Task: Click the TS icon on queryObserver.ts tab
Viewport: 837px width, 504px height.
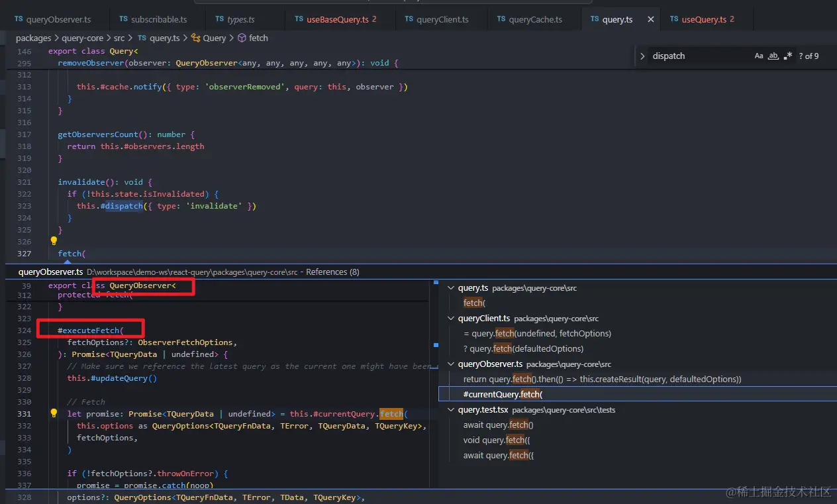Action: tap(19, 20)
